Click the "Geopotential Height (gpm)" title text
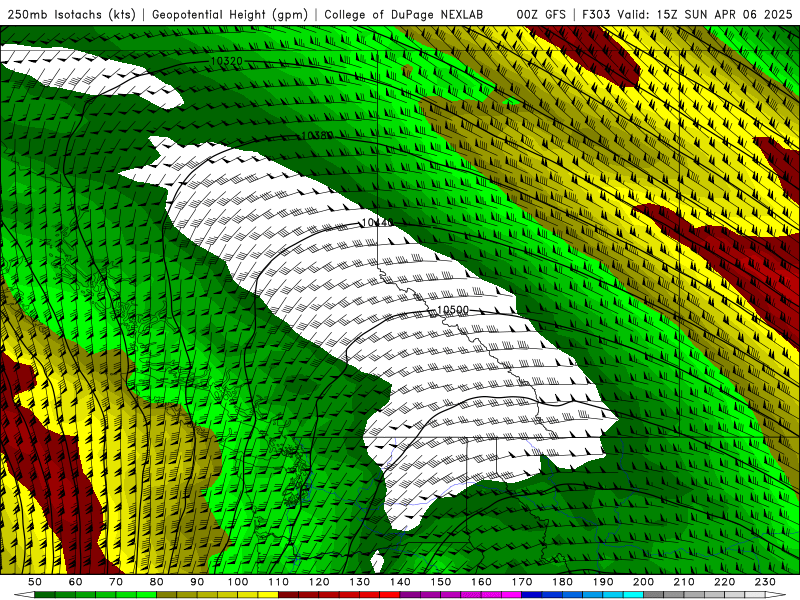 (x=230, y=14)
